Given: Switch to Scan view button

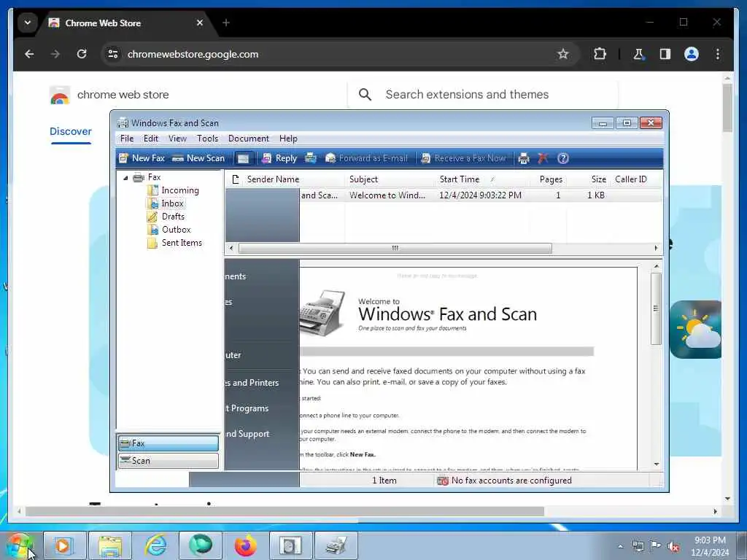Looking at the screenshot, I should pos(169,461).
